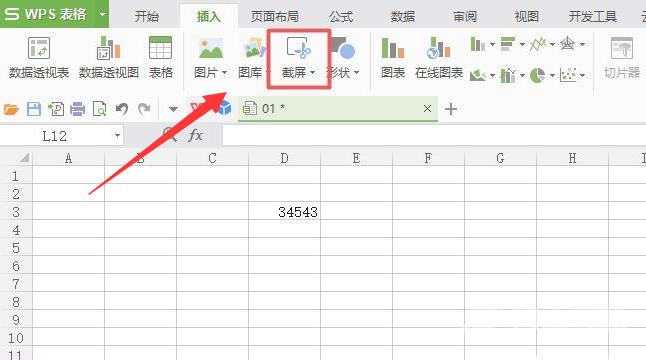Insert a pie chart from the mini gallery
Viewport: 646px width, 360px height.
point(537,75)
